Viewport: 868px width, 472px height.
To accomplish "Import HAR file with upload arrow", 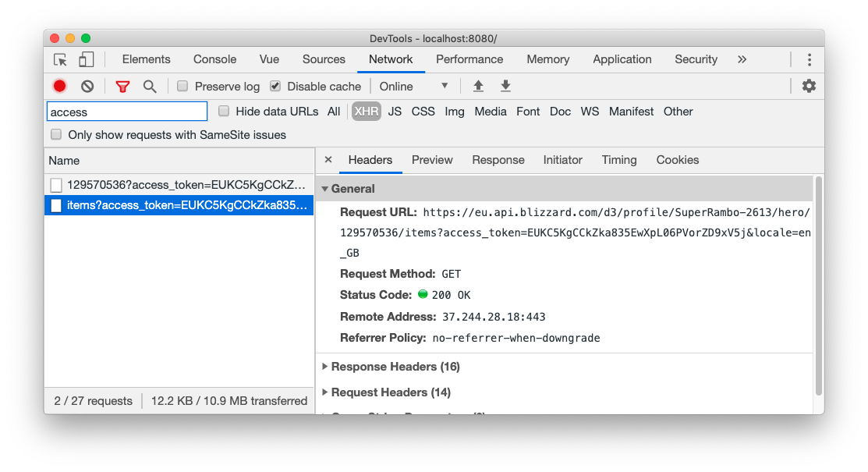I will 478,86.
